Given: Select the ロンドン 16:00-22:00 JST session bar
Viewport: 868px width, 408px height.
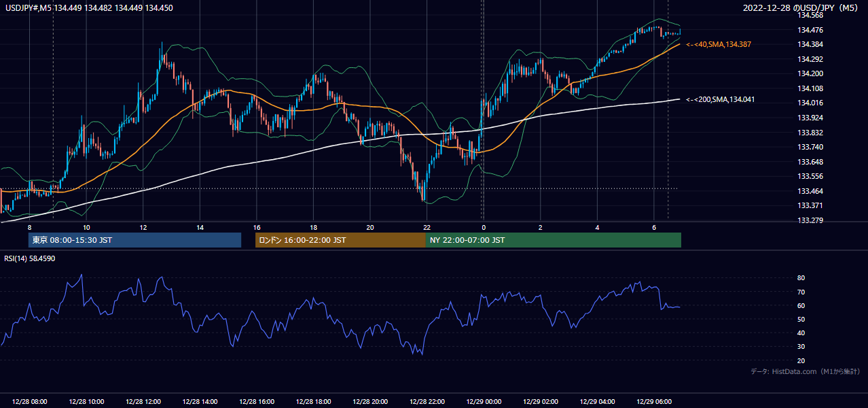Looking at the screenshot, I should pos(340,240).
